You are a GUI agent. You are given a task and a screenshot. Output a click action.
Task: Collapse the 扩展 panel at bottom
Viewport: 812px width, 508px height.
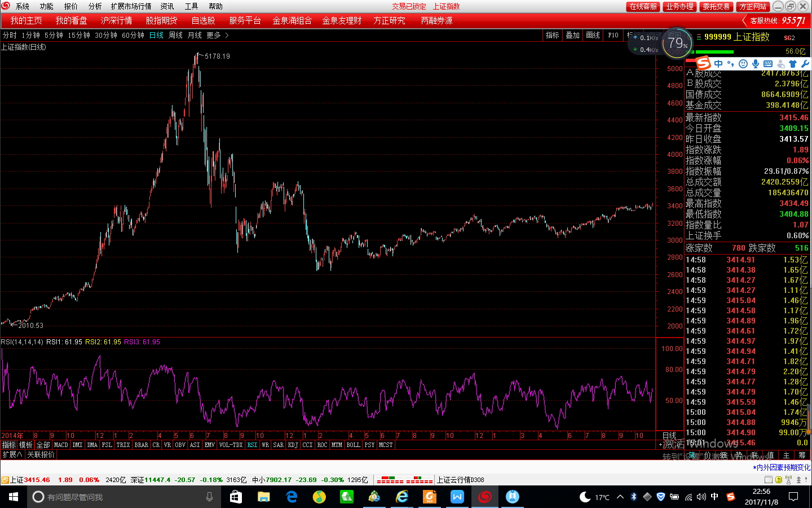[x=12, y=454]
